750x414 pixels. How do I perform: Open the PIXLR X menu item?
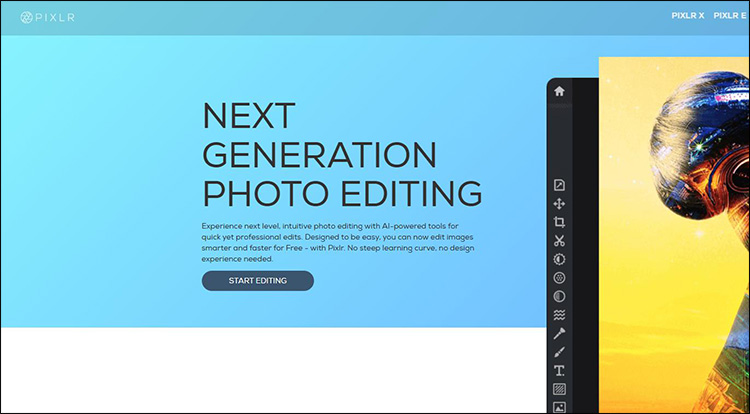[688, 17]
